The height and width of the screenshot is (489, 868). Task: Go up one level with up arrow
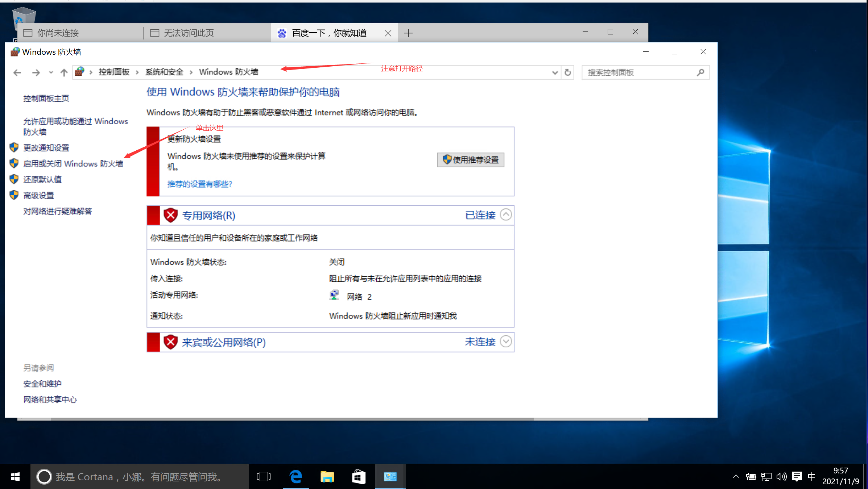pos(64,73)
